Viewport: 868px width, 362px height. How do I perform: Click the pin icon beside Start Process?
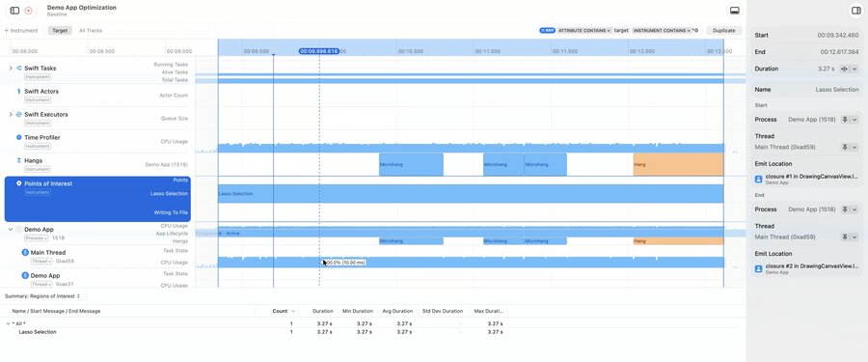pos(845,119)
